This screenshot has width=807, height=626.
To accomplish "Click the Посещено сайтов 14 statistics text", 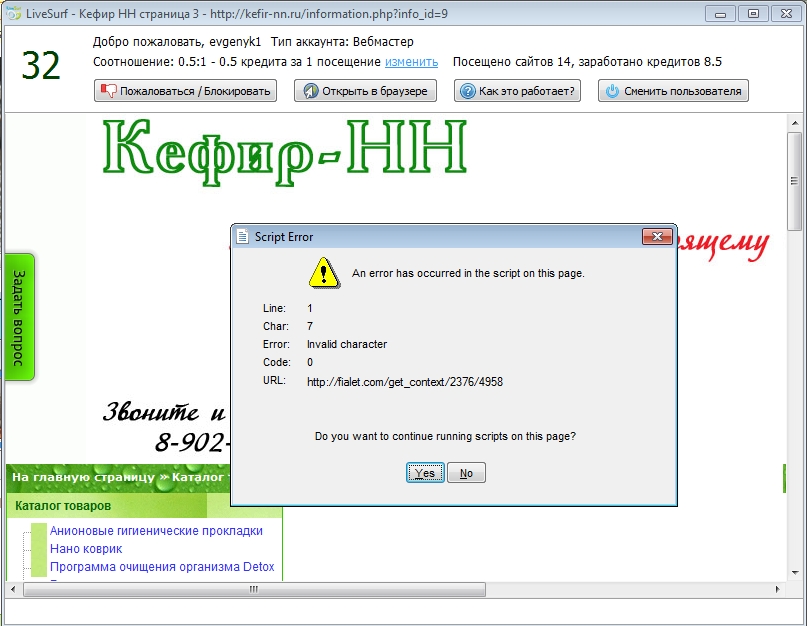I will [587, 62].
